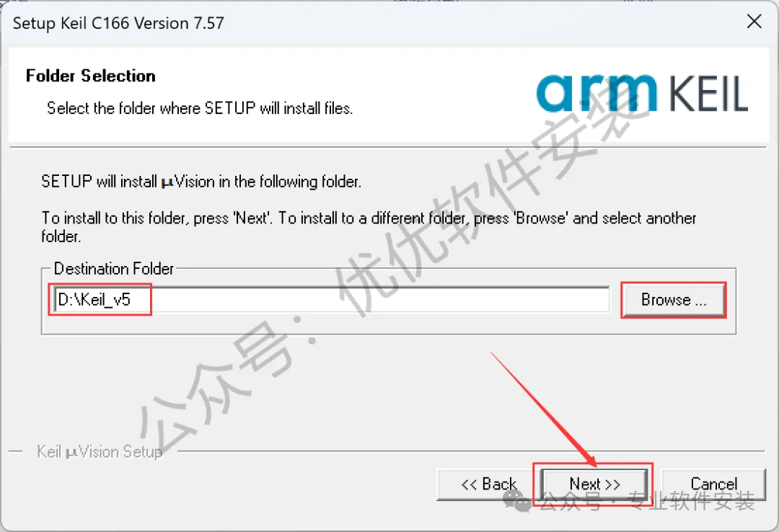Click the 'To install to this folder' paragraph
Screen dimensions: 779x532
[369, 226]
